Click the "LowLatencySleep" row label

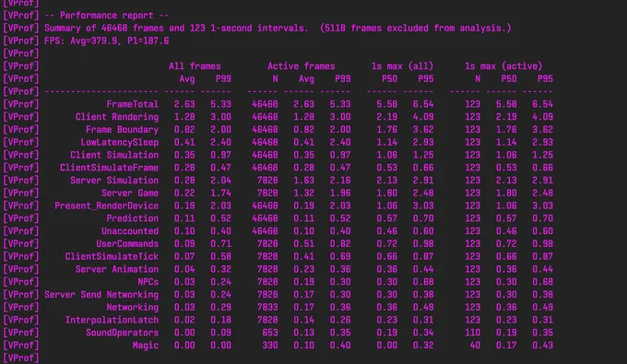[120, 143]
